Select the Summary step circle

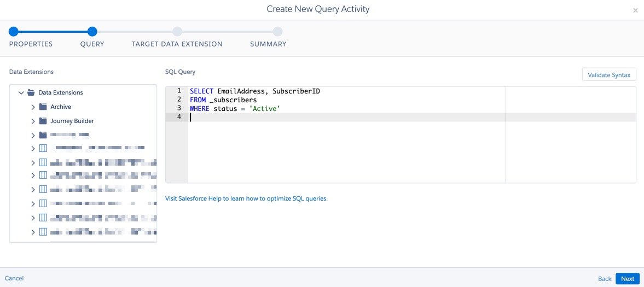click(277, 31)
